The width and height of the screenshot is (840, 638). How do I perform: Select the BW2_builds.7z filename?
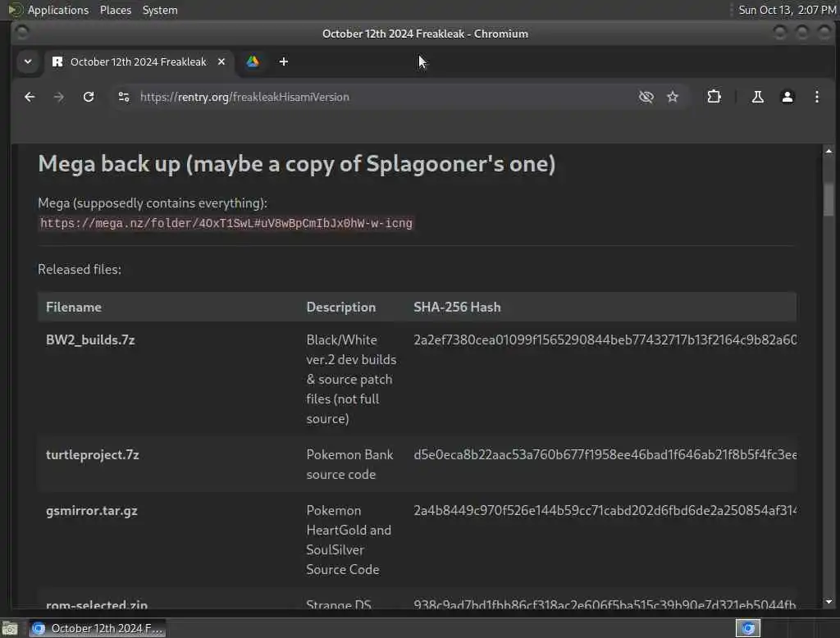90,340
